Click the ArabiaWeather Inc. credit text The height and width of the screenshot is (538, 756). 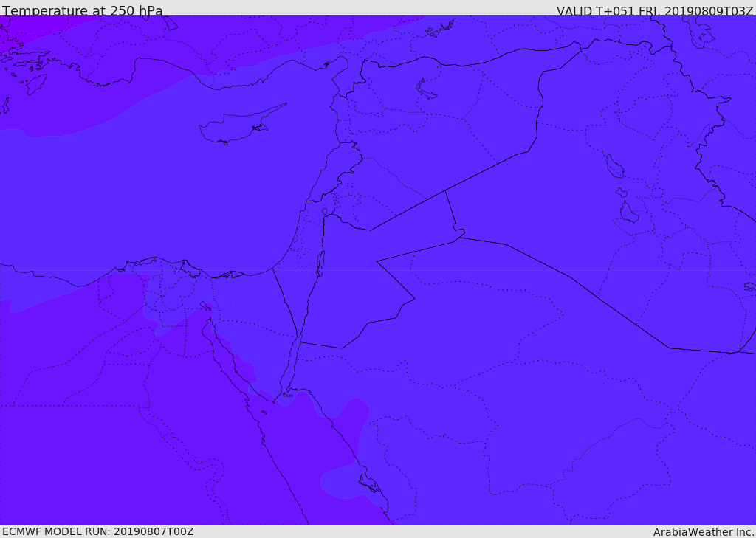point(704,532)
